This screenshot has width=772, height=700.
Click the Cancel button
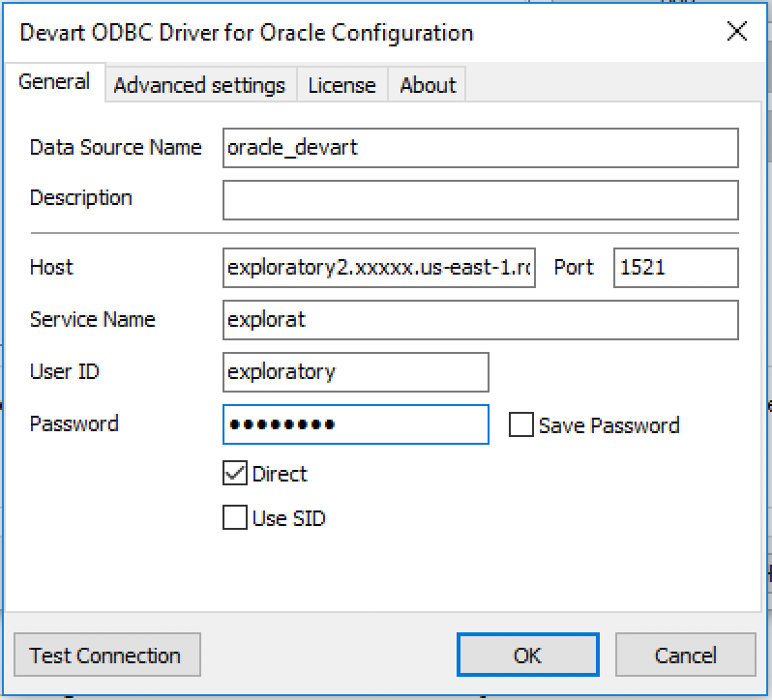[685, 655]
